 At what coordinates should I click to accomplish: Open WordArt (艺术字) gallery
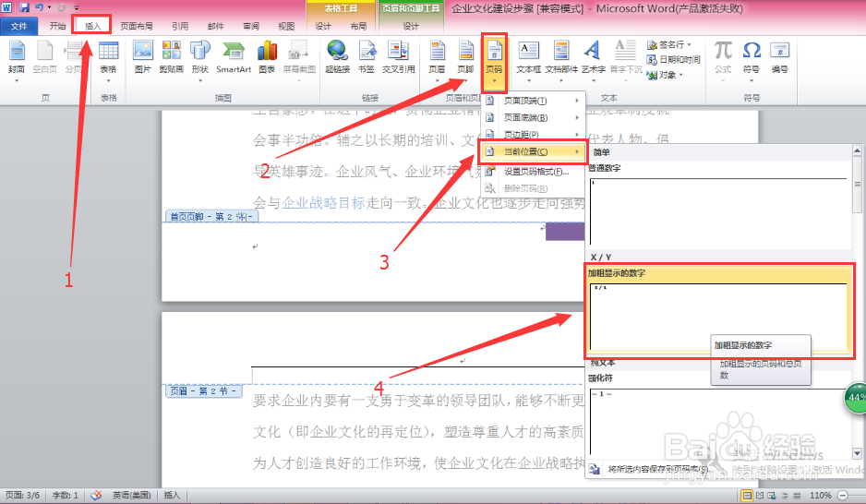[593, 60]
